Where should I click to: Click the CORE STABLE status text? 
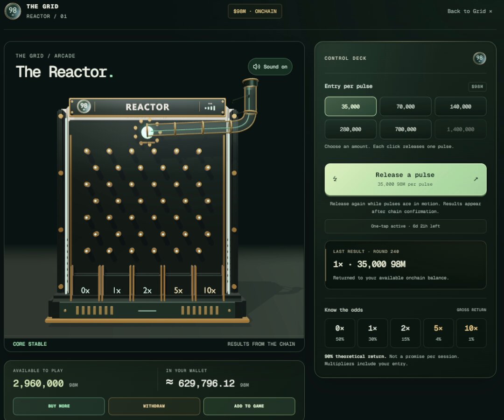(x=30, y=344)
